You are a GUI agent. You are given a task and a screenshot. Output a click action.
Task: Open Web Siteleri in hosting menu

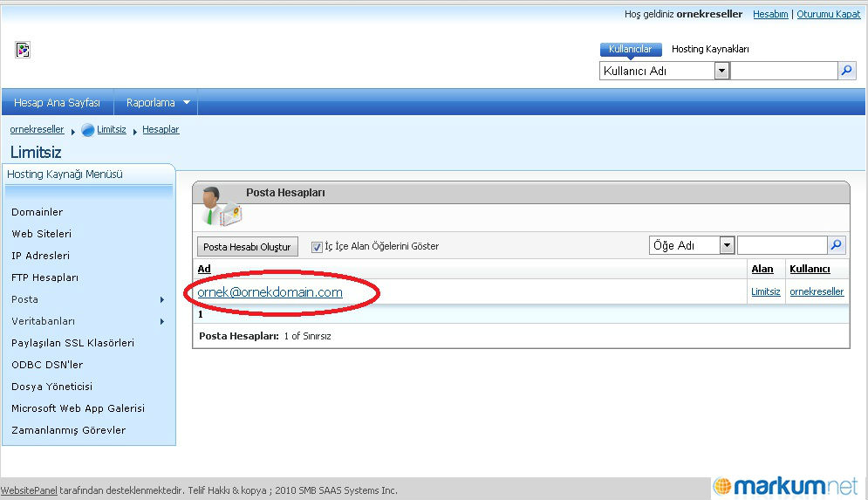pos(42,234)
